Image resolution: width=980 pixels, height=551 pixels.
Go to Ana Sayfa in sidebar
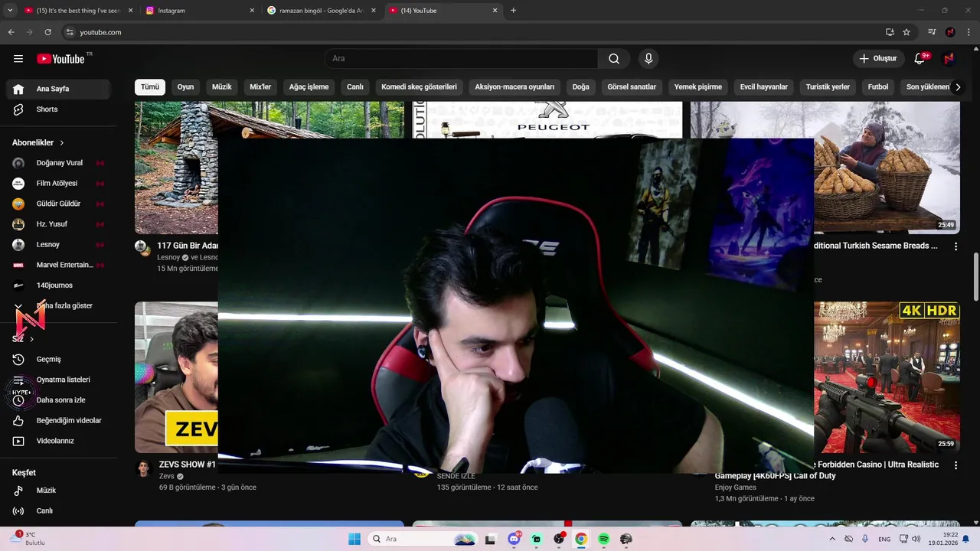pos(58,89)
